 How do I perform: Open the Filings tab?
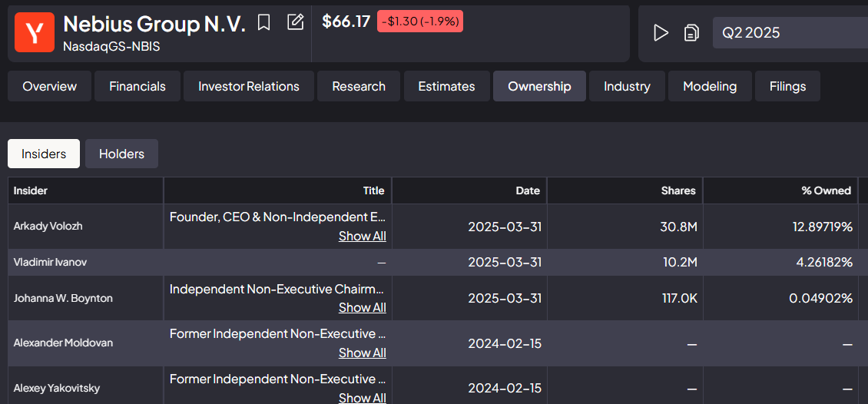[x=787, y=86]
